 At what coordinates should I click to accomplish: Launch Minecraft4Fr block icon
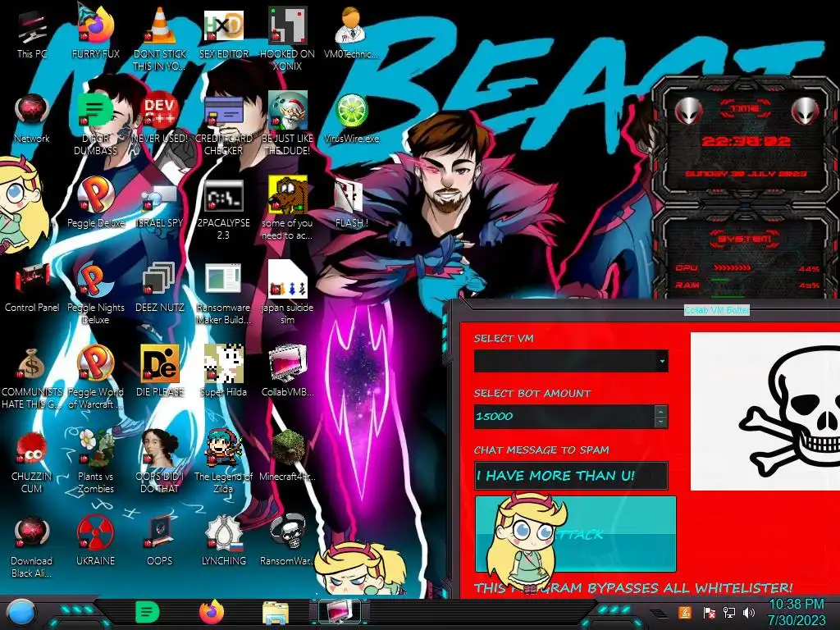[x=287, y=456]
